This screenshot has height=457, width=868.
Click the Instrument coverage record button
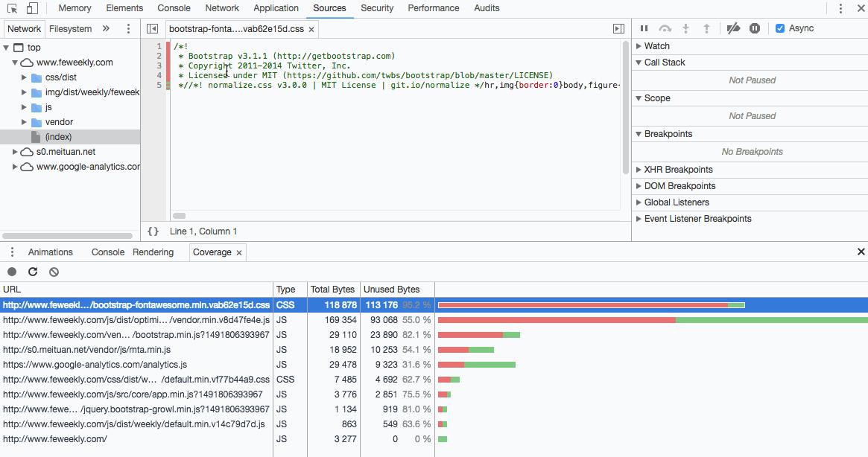tap(11, 272)
